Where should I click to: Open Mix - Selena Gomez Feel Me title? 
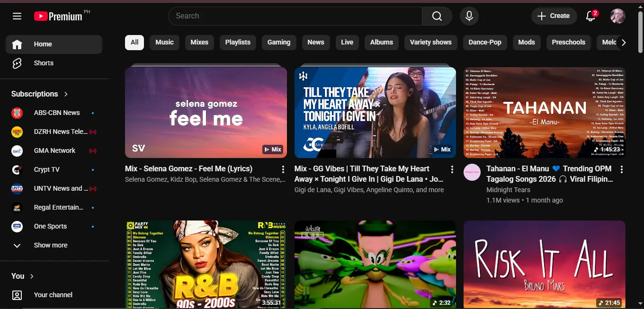188,169
